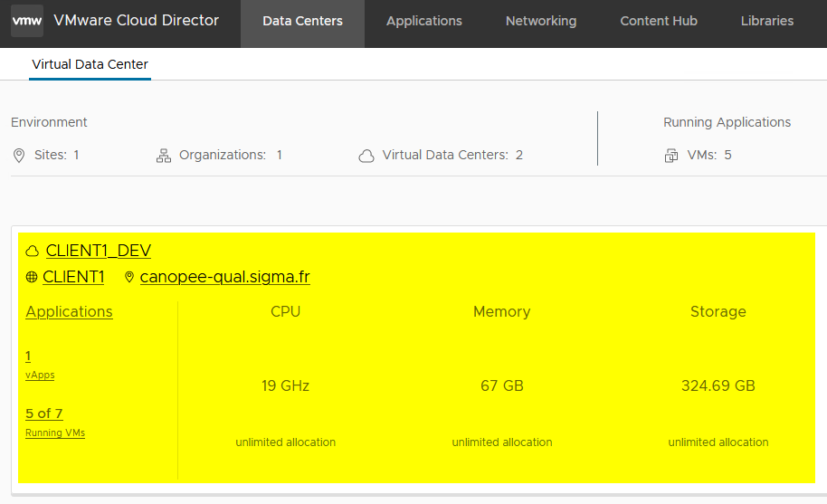
Task: Click the vApps label link
Action: [x=40, y=375]
